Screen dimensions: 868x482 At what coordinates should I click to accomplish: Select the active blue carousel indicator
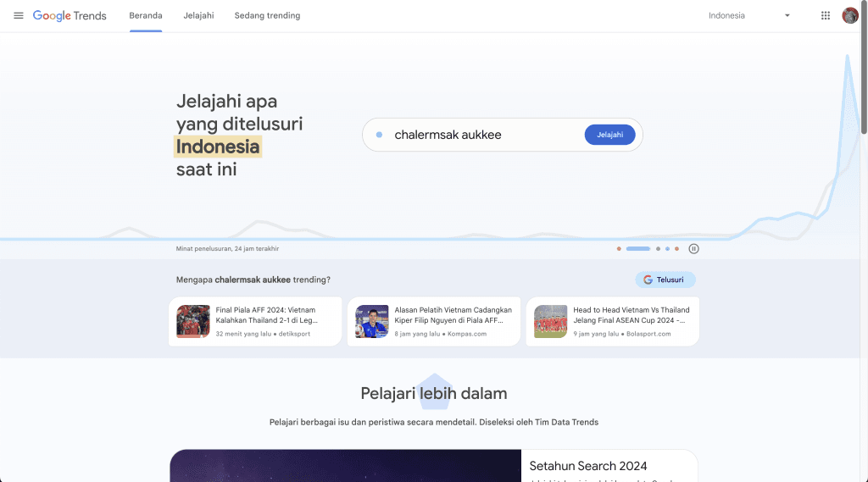[637, 249]
